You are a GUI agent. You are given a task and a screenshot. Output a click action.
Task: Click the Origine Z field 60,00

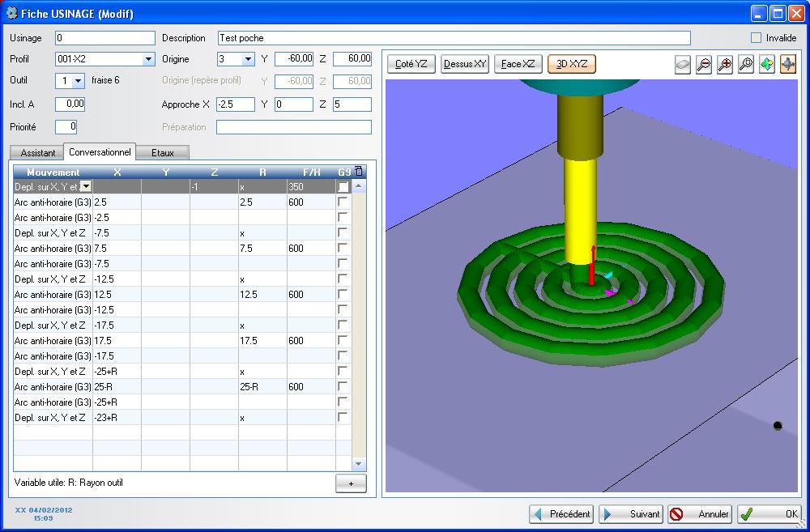click(352, 59)
